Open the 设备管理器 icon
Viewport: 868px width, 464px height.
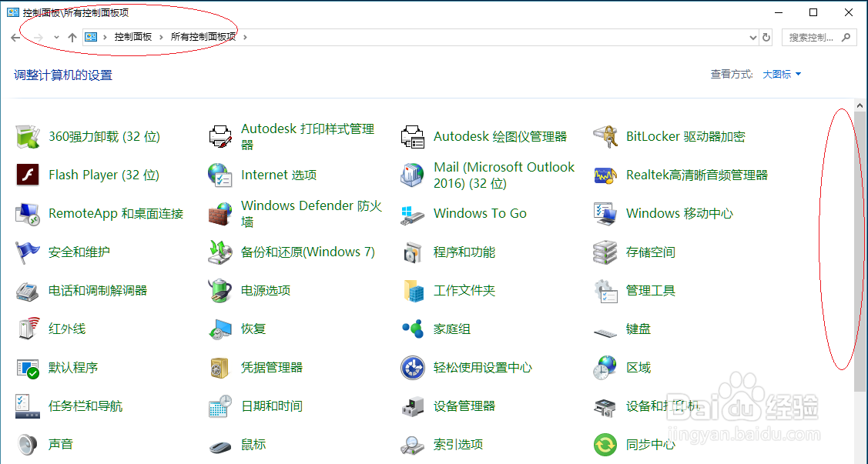click(x=413, y=406)
